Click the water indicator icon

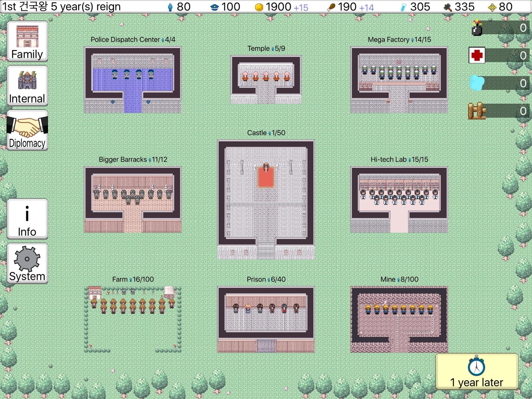coord(477,83)
